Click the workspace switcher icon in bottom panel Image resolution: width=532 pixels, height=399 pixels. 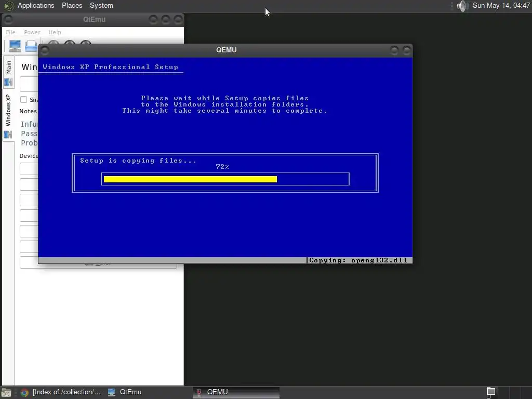pyautogui.click(x=491, y=393)
